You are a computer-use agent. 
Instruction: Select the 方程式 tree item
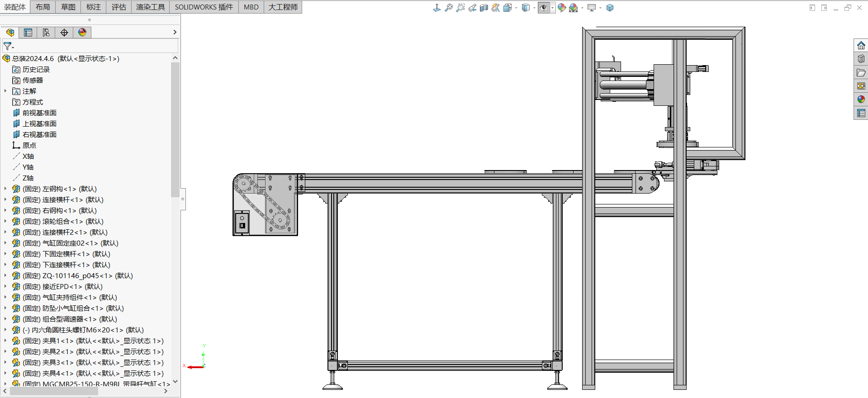pyautogui.click(x=33, y=102)
